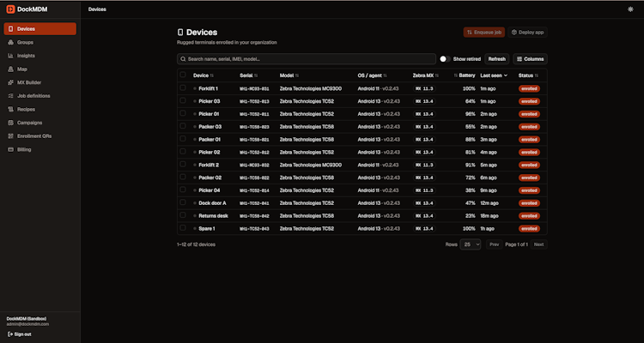Sort by Model column arrows icon

click(297, 75)
